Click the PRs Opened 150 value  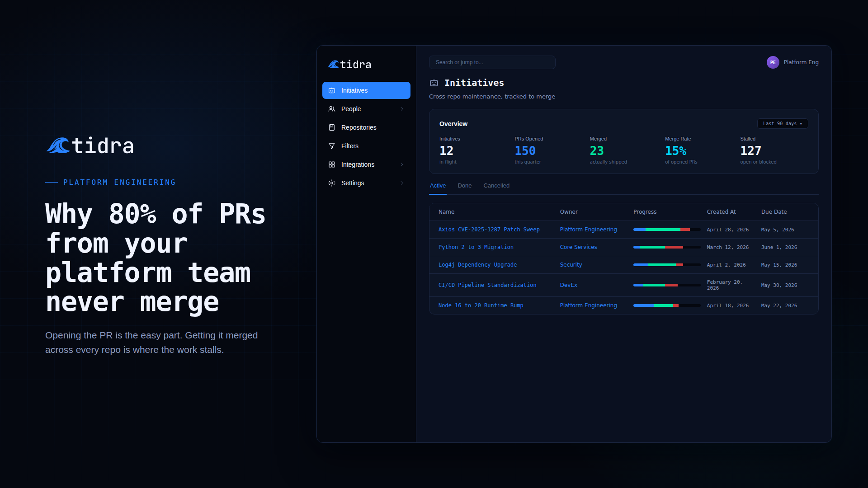coord(525,150)
